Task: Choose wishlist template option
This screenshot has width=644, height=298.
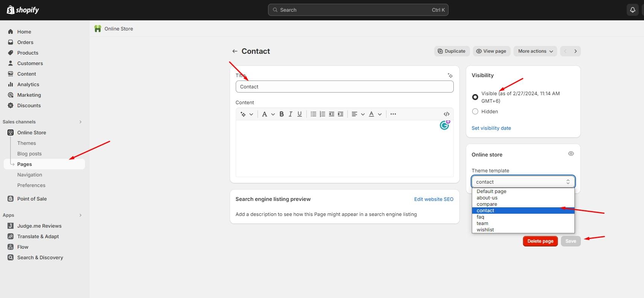Action: pos(523,230)
